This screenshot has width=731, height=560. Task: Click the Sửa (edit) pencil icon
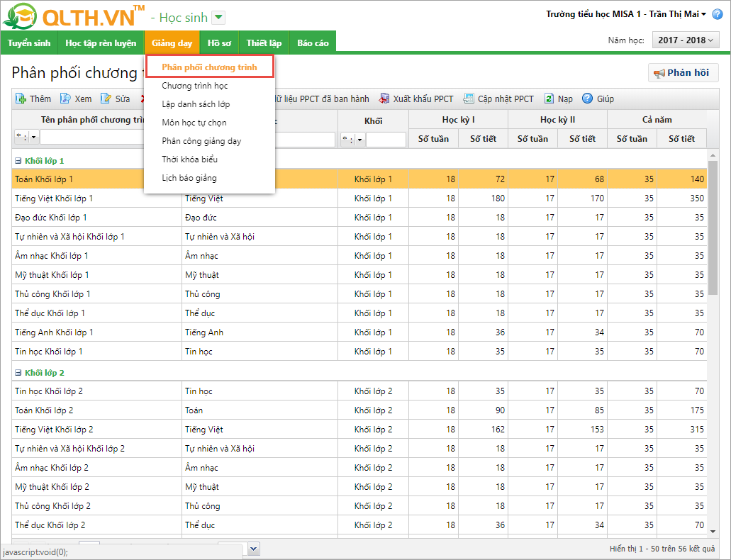pos(106,99)
